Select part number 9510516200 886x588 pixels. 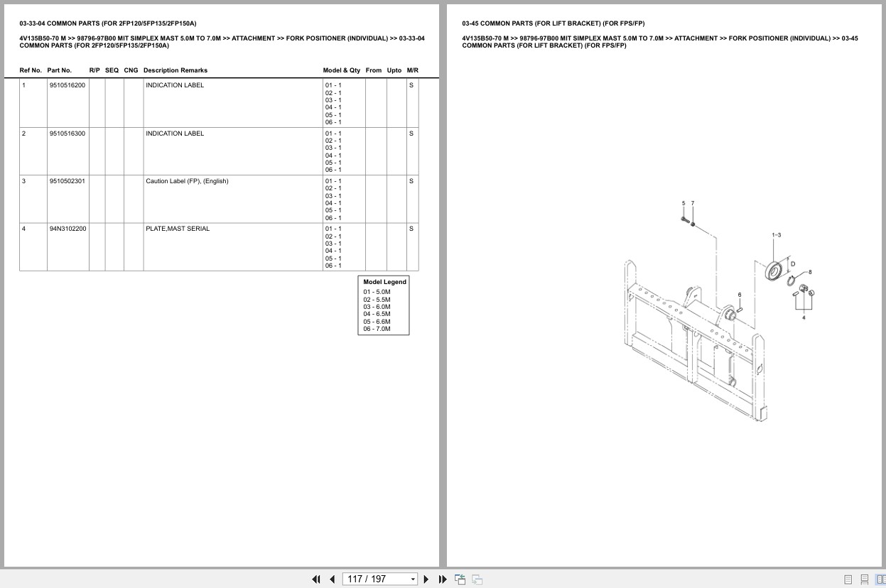tap(67, 85)
